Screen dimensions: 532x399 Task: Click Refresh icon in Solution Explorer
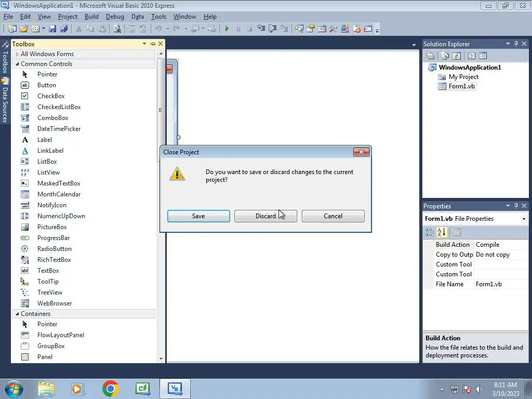tap(457, 56)
